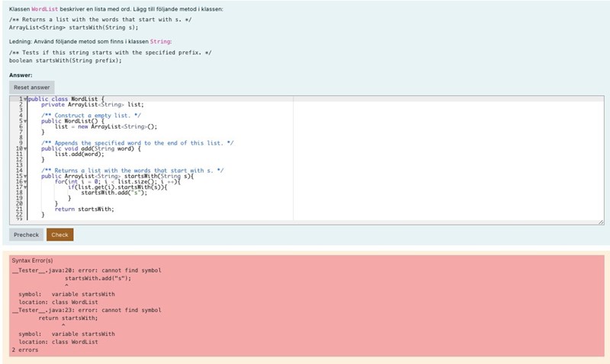Screen dimensions: 610x364
Task: Collapse the constructor fold arrow at line 5
Action: pos(25,121)
